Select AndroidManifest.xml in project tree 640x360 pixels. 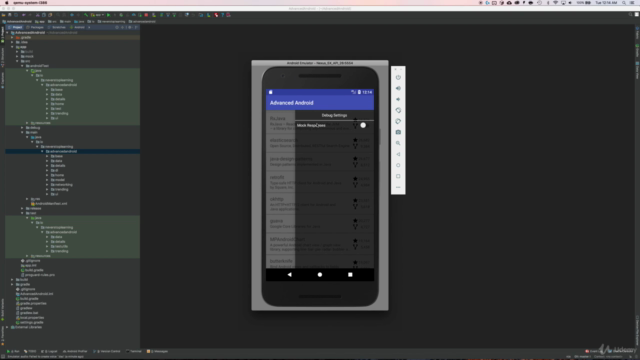(x=49, y=204)
